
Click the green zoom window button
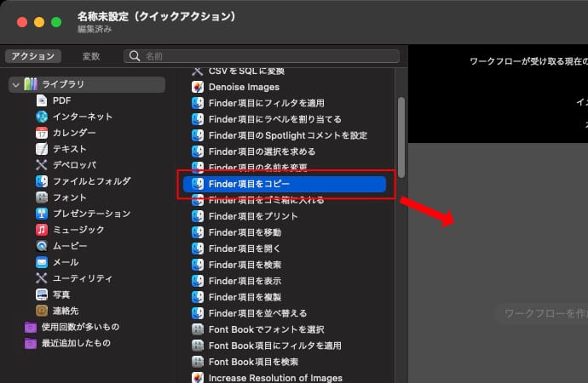[x=55, y=22]
